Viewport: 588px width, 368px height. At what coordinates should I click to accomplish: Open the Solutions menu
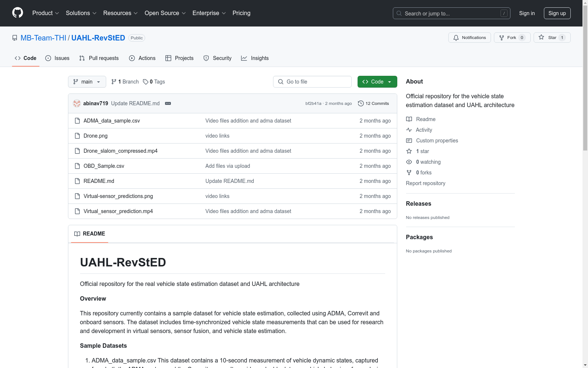pos(81,13)
